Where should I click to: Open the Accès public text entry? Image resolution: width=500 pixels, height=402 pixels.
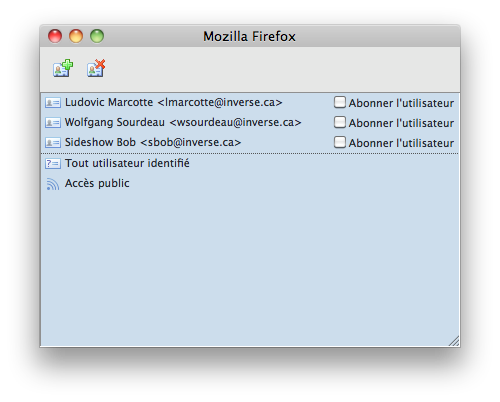97,183
